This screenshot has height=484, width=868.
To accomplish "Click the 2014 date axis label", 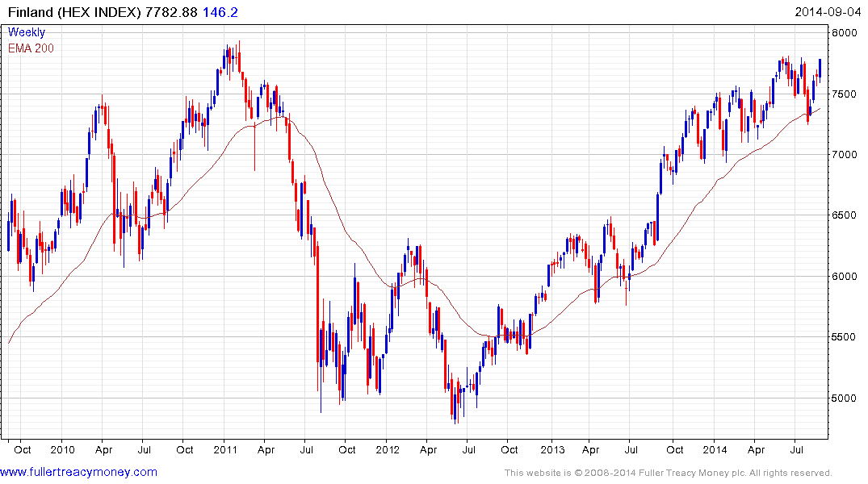I will point(715,449).
